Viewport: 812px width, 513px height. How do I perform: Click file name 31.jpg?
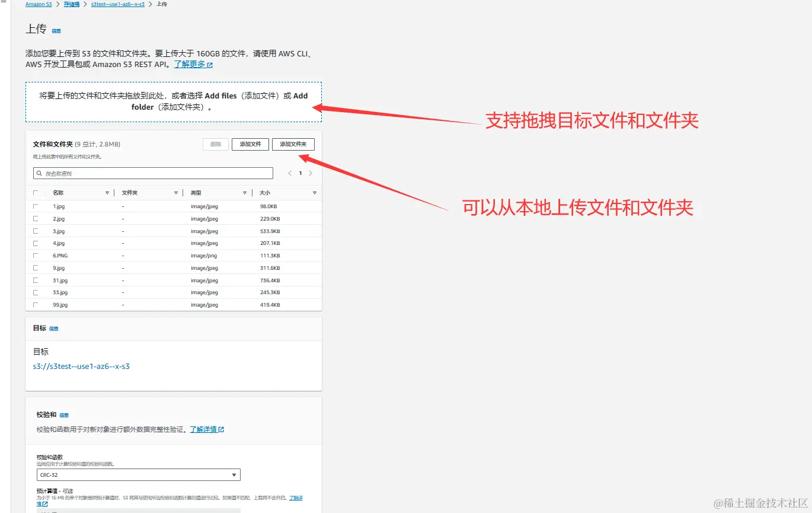(60, 281)
